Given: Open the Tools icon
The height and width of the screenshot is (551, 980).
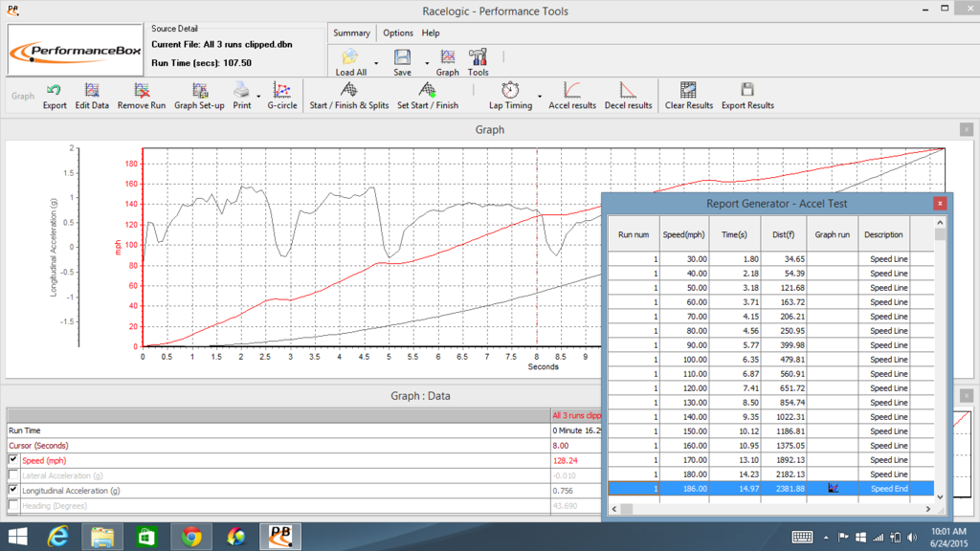Looking at the screenshot, I should coord(479,57).
